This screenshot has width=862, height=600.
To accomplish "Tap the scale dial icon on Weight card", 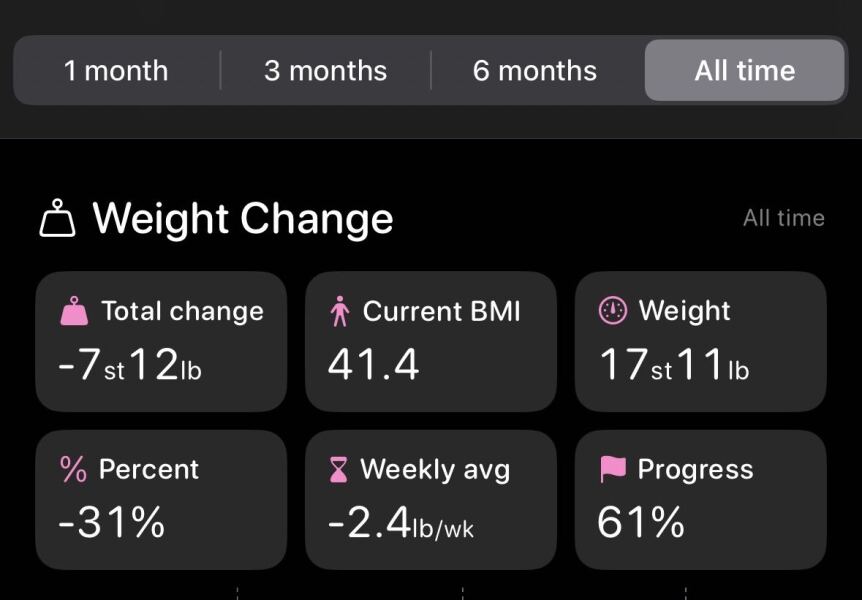I will 612,311.
